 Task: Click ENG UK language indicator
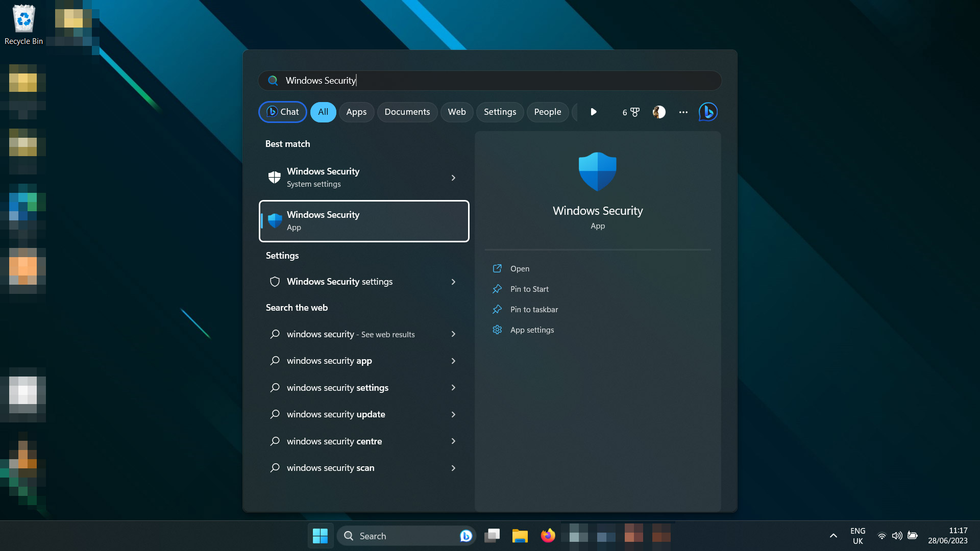(x=858, y=536)
